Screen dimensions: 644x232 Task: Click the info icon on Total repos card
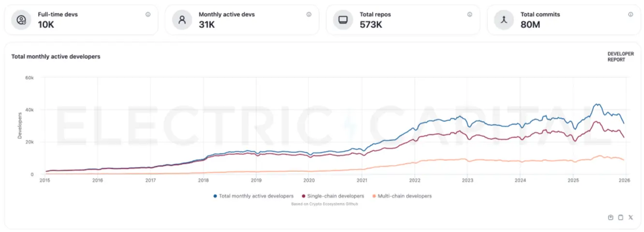469,14
